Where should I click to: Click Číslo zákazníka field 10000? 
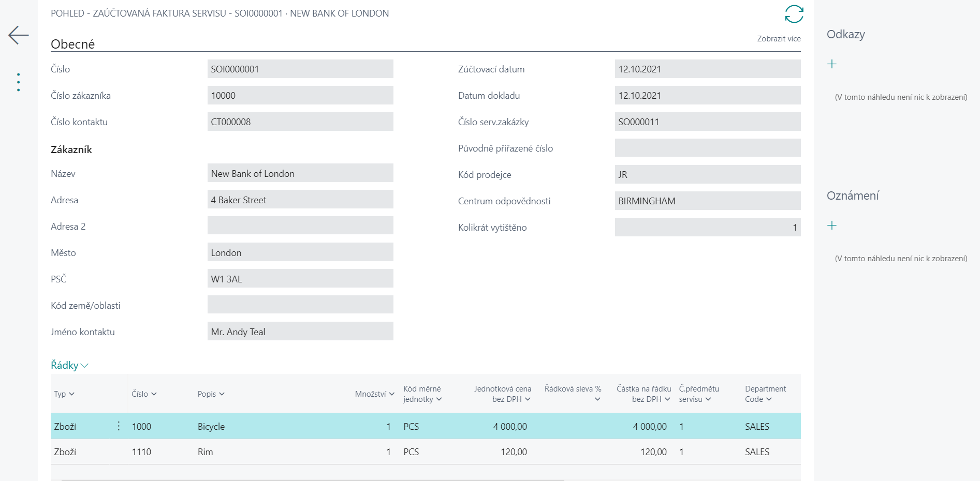point(300,95)
